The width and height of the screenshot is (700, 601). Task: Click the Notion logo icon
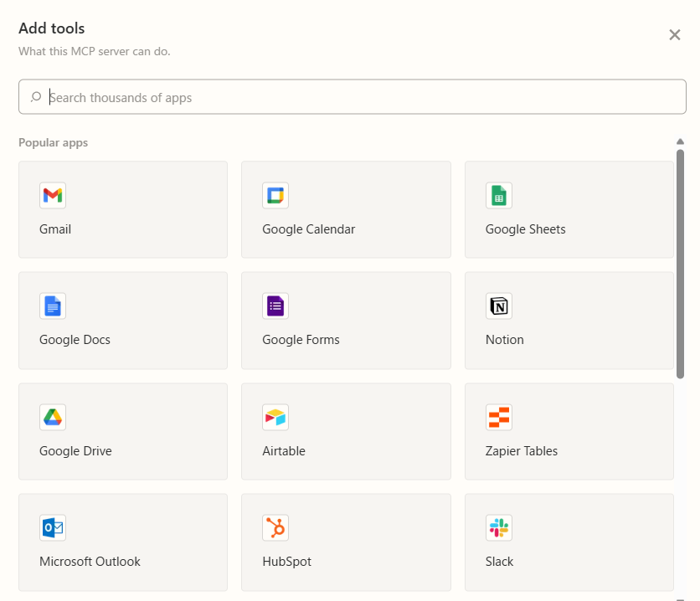(x=499, y=306)
